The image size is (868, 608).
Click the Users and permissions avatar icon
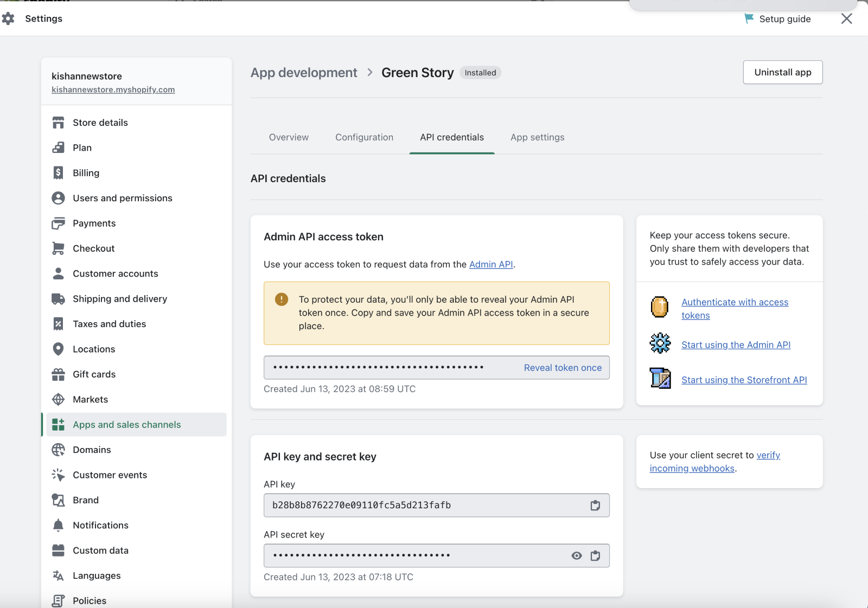(58, 198)
